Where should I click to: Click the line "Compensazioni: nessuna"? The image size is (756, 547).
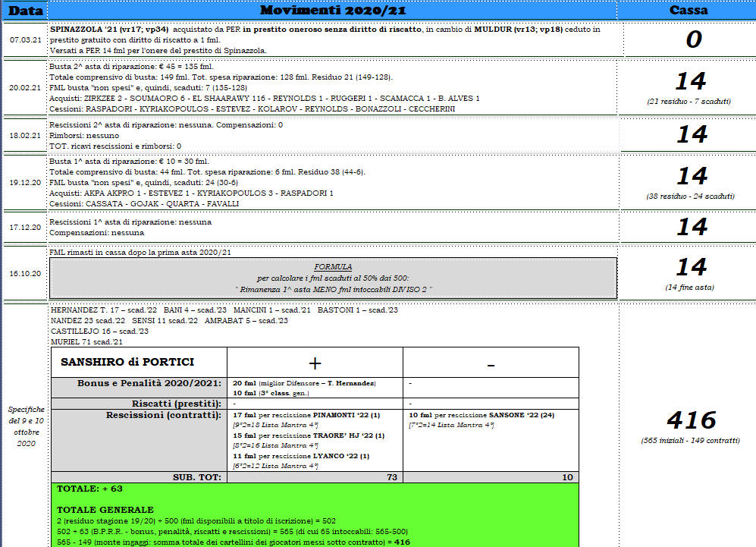[x=96, y=232]
